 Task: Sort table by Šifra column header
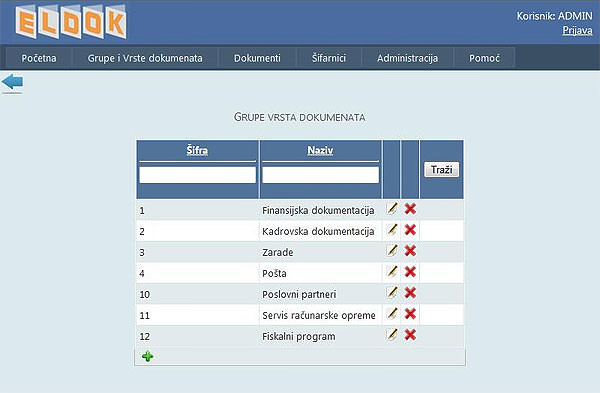tap(197, 150)
